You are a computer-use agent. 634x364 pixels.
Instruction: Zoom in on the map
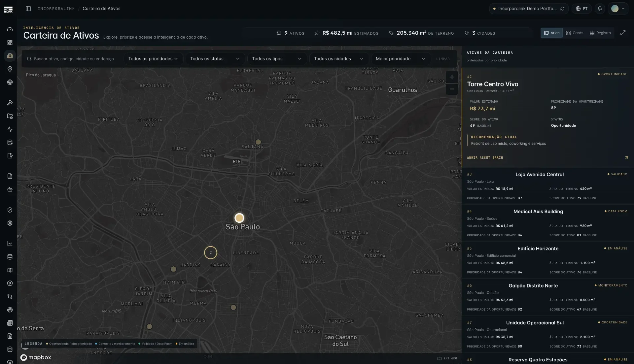pyautogui.click(x=452, y=77)
